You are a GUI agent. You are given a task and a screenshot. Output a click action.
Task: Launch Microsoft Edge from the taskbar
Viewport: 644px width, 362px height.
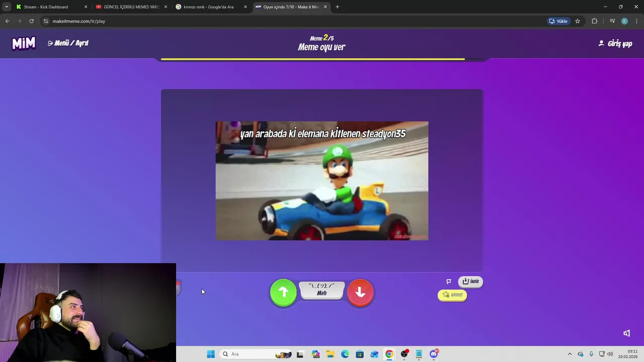345,354
